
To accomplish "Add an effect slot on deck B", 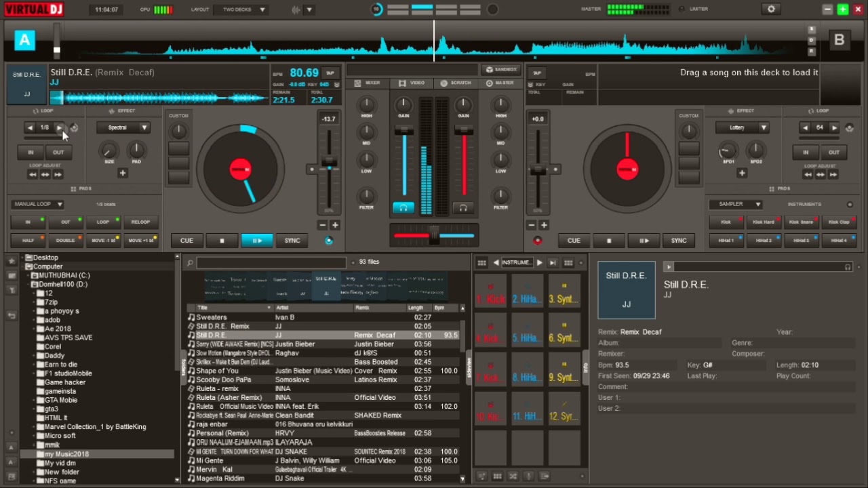I will click(742, 174).
